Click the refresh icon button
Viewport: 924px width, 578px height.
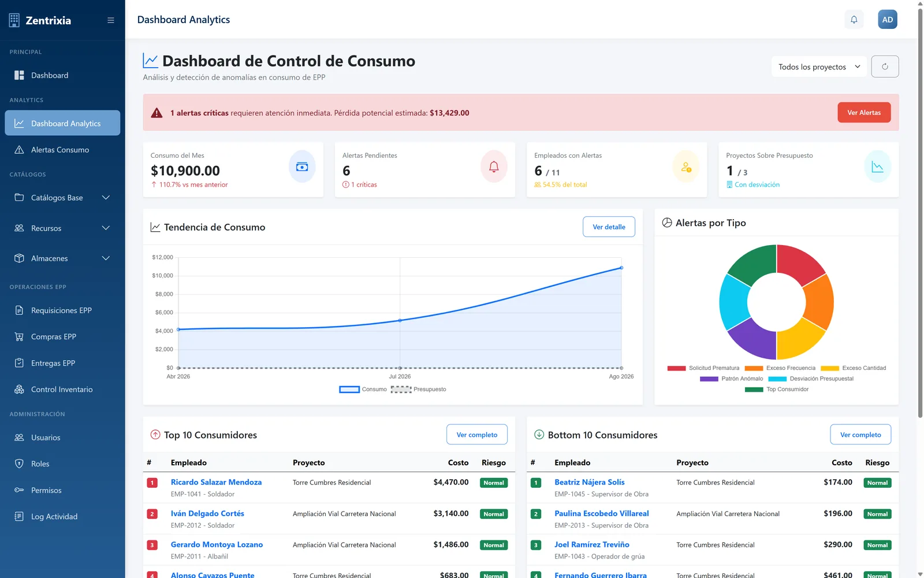tap(885, 66)
